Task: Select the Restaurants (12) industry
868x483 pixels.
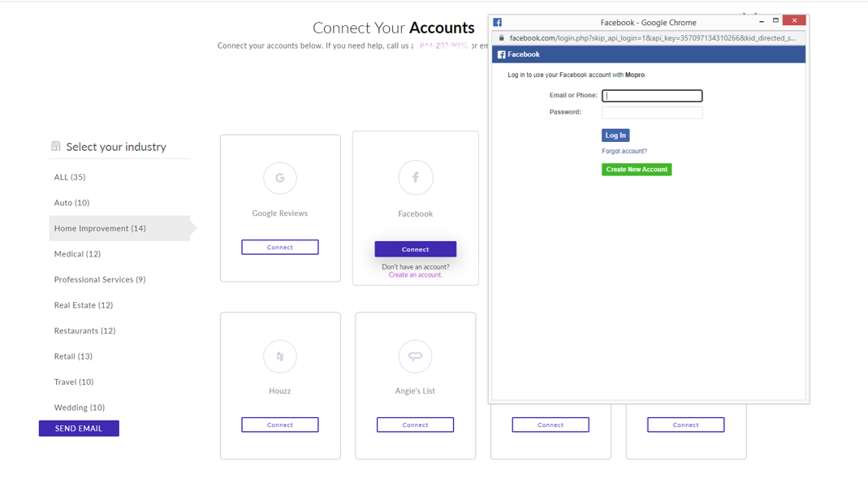Action: 84,330
